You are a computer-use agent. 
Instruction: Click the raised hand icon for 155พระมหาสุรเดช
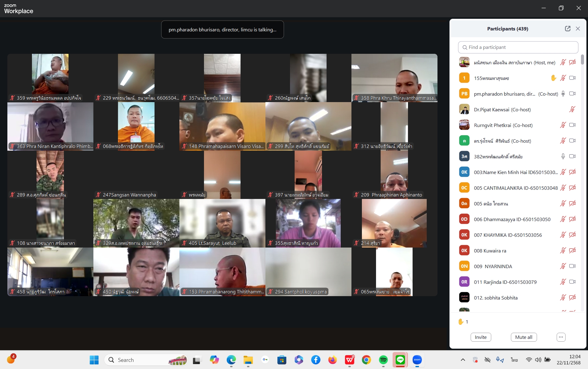click(553, 78)
